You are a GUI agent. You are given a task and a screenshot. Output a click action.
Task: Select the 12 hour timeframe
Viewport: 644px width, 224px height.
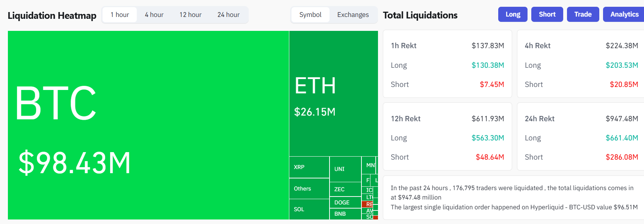(x=190, y=15)
